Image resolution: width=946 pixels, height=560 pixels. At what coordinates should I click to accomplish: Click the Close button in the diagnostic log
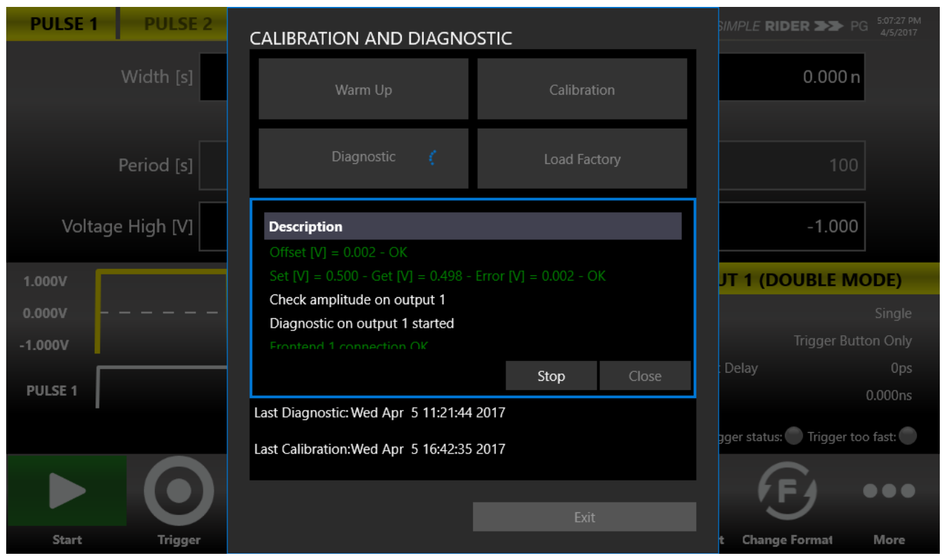click(x=644, y=375)
